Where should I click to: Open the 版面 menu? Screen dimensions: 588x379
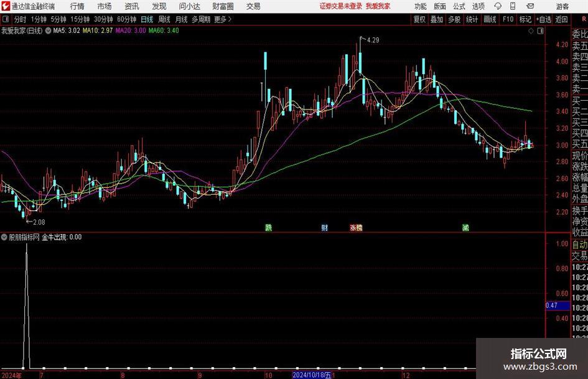pos(440,6)
